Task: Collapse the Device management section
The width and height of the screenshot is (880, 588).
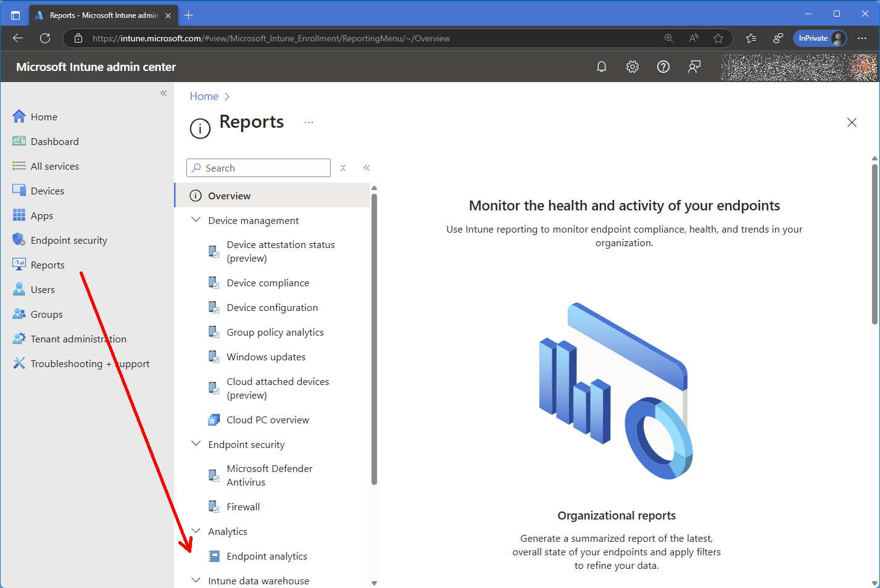Action: tap(196, 220)
